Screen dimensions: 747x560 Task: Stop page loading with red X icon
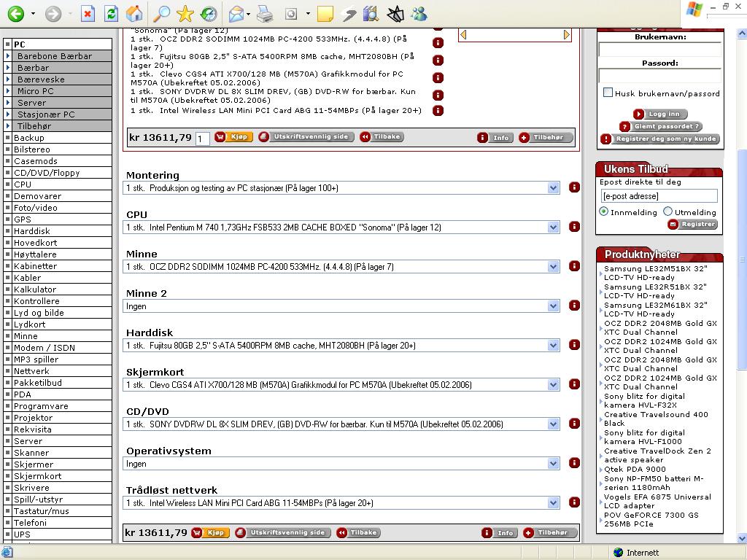pyautogui.click(x=88, y=14)
